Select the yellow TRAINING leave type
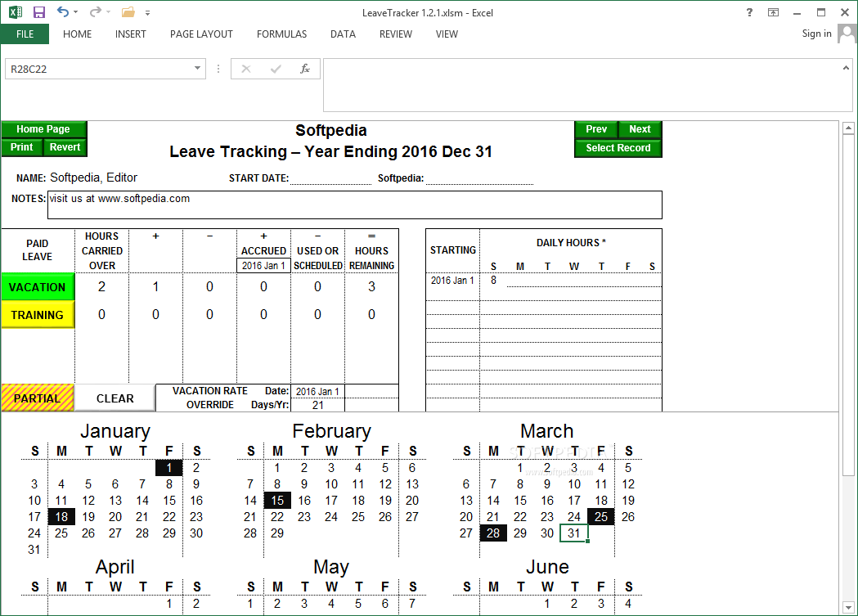This screenshot has height=616, width=858. [x=37, y=315]
